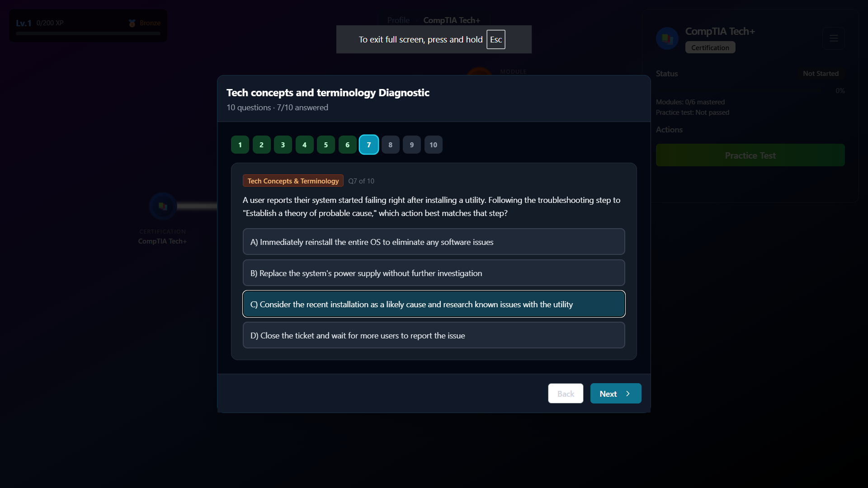Choose option A to reinstall the entire OS

434,241
